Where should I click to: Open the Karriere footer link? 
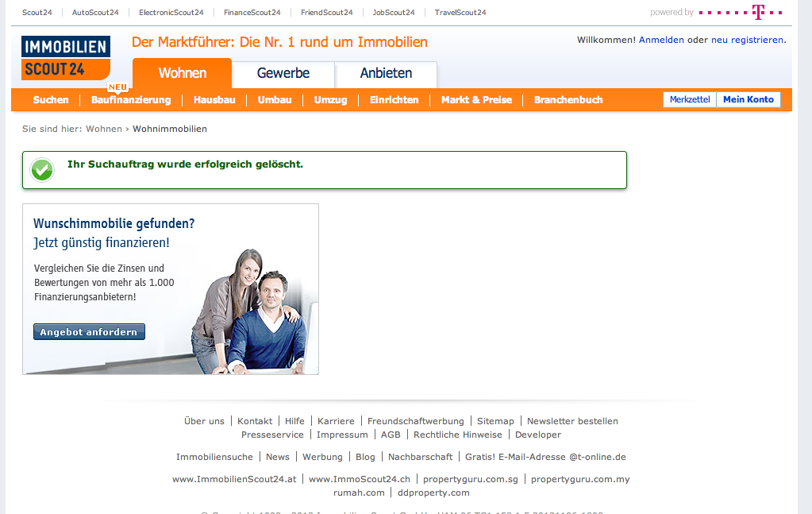(336, 421)
